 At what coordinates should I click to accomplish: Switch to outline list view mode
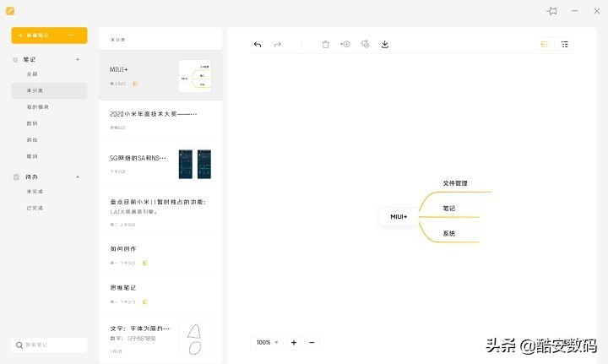coord(565,44)
